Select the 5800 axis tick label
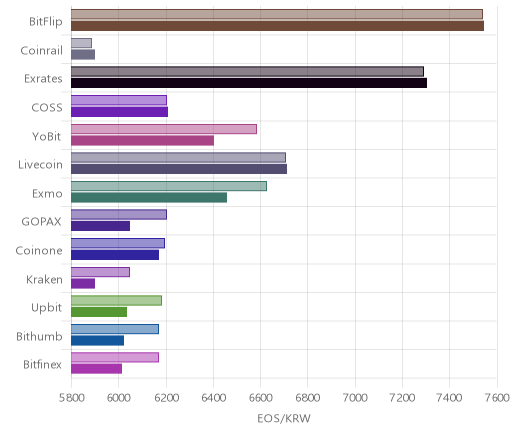 (71, 398)
